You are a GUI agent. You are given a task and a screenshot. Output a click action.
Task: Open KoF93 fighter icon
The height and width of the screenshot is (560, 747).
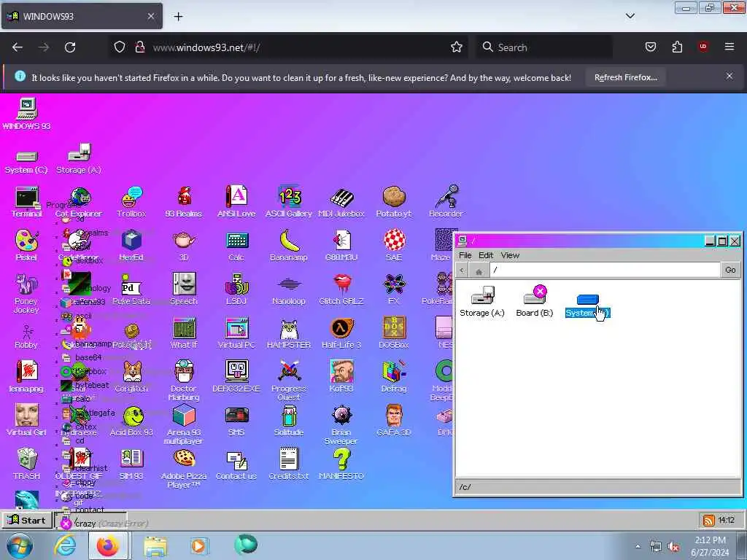(x=341, y=376)
